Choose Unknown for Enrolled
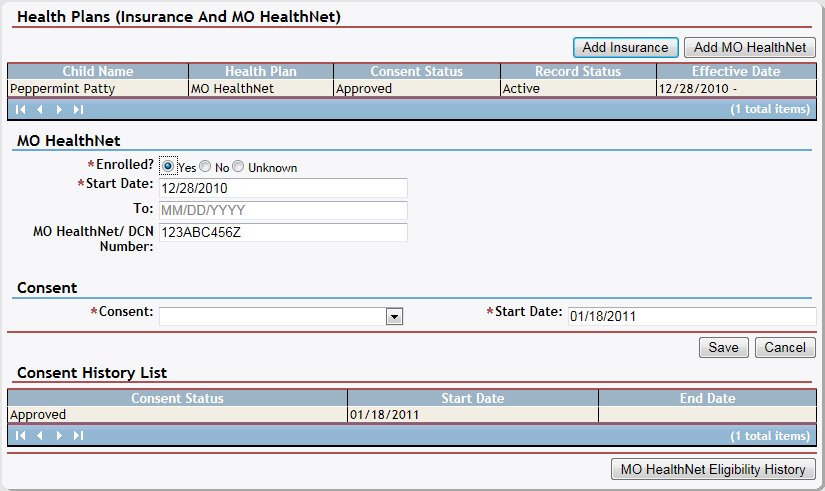This screenshot has height=491, width=825. 239,167
